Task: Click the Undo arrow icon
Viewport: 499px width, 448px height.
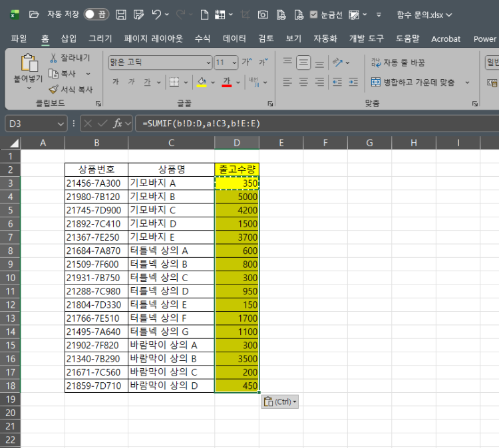Action: (156, 14)
